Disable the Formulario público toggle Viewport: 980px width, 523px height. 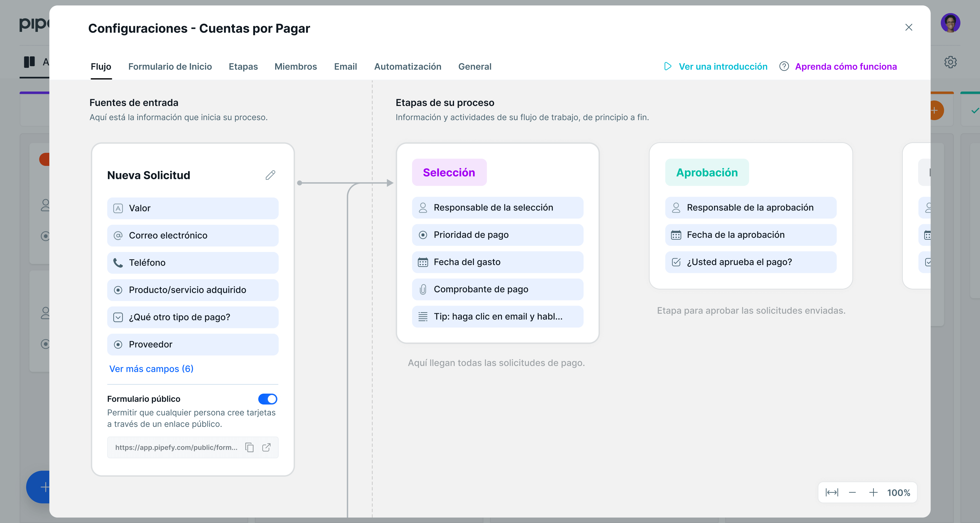(x=267, y=399)
